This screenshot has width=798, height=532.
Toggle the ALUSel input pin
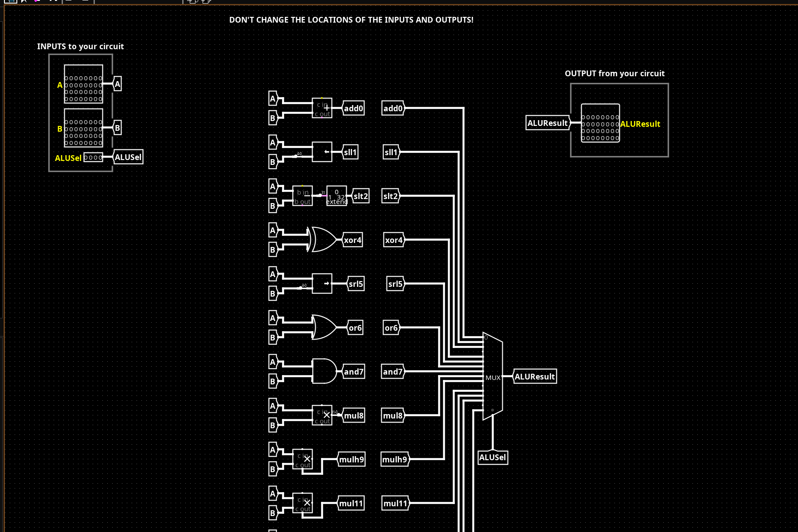(x=93, y=157)
